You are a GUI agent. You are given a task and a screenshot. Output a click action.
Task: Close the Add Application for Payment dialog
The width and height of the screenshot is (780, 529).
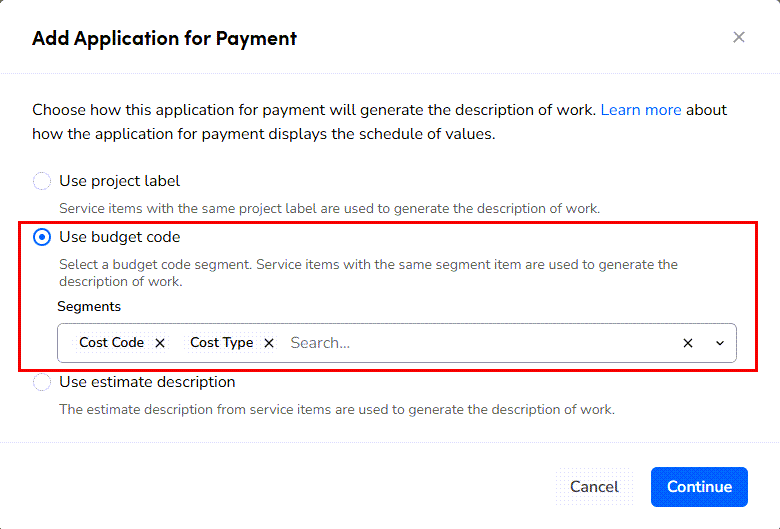[739, 37]
